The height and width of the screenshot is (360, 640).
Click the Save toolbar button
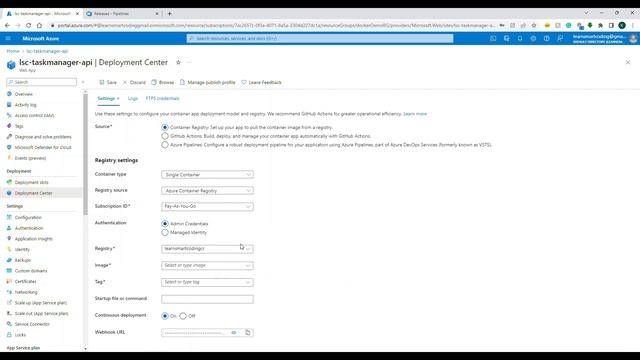click(x=108, y=82)
